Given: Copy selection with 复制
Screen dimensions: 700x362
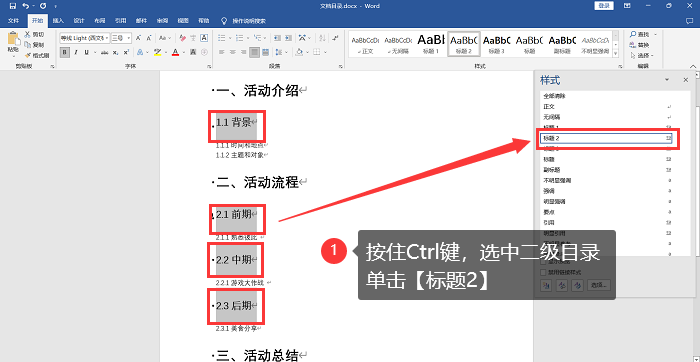Looking at the screenshot, I should (x=34, y=45).
